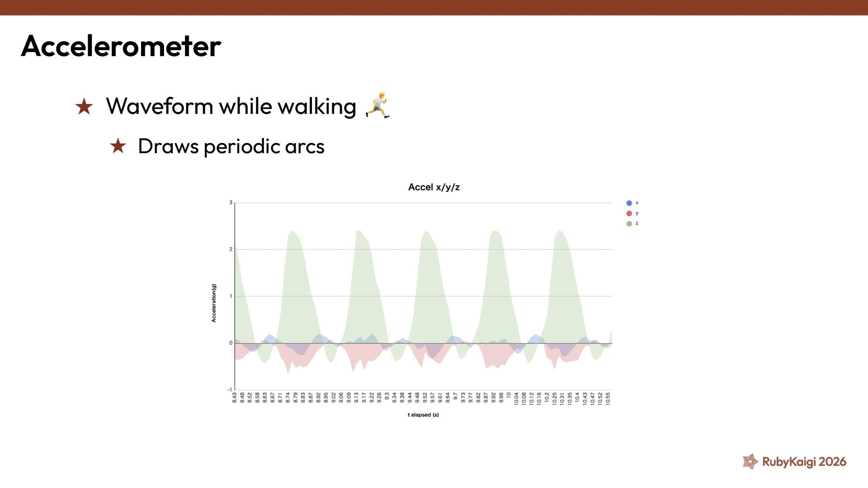
Task: Click the RubyKaigi logo icon
Action: (x=750, y=461)
